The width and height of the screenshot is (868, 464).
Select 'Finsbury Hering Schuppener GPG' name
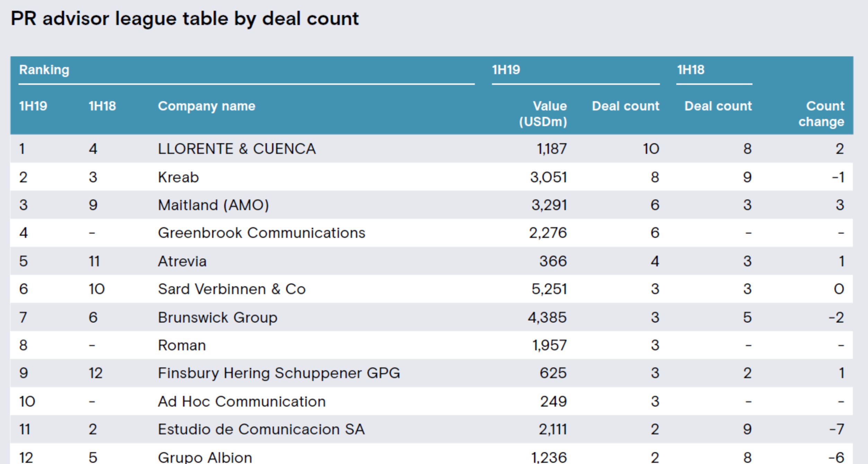point(279,373)
